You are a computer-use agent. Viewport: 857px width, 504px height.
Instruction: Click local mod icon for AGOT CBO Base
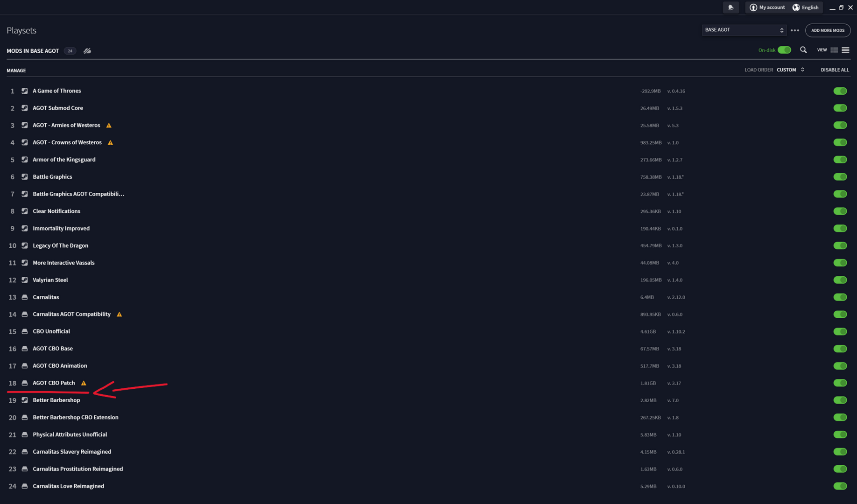pyautogui.click(x=25, y=349)
